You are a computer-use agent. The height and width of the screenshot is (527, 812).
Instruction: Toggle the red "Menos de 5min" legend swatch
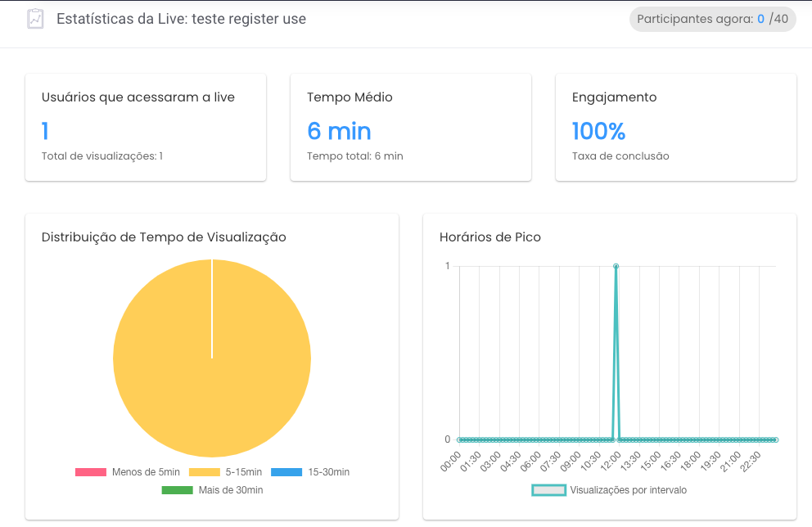(x=91, y=472)
